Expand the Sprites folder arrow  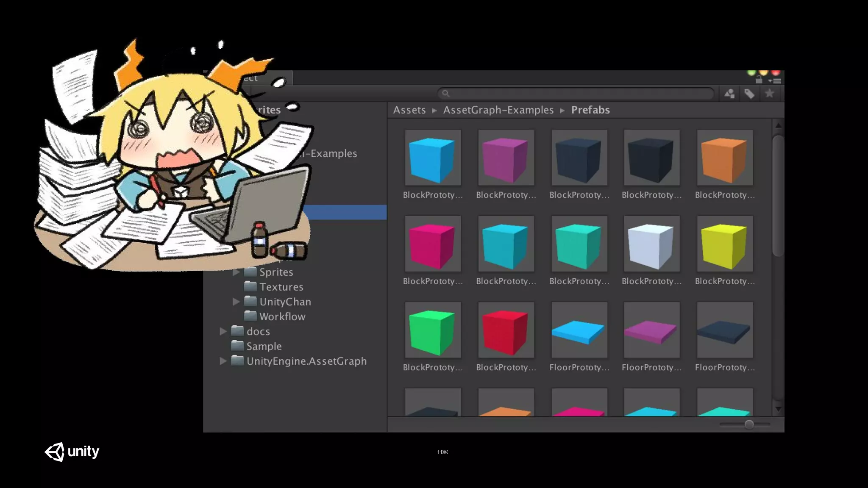(236, 272)
